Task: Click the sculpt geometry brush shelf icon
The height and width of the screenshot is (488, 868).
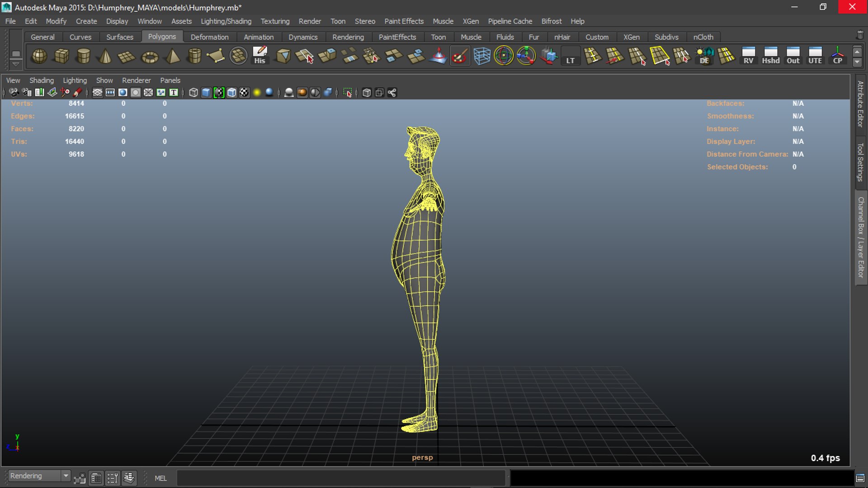Action: point(459,56)
